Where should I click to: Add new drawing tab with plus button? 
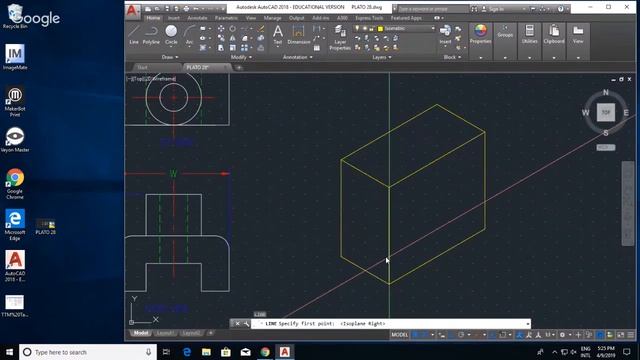(239, 67)
